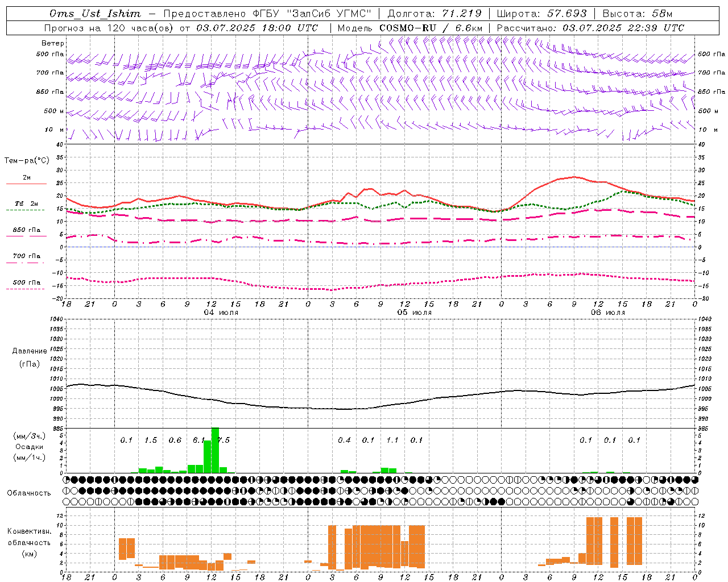
Task: Click the (мм/3ч.) precipitation unit label
Action: (x=30, y=436)
